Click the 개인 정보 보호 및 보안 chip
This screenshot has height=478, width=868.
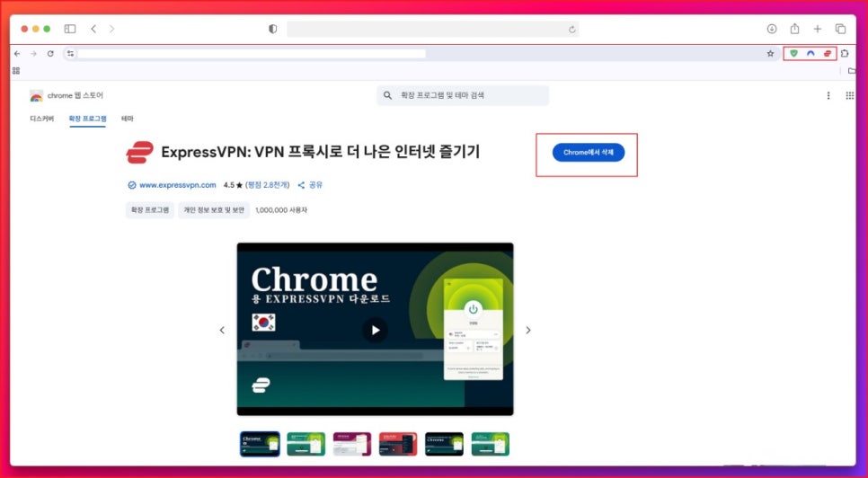coord(214,210)
